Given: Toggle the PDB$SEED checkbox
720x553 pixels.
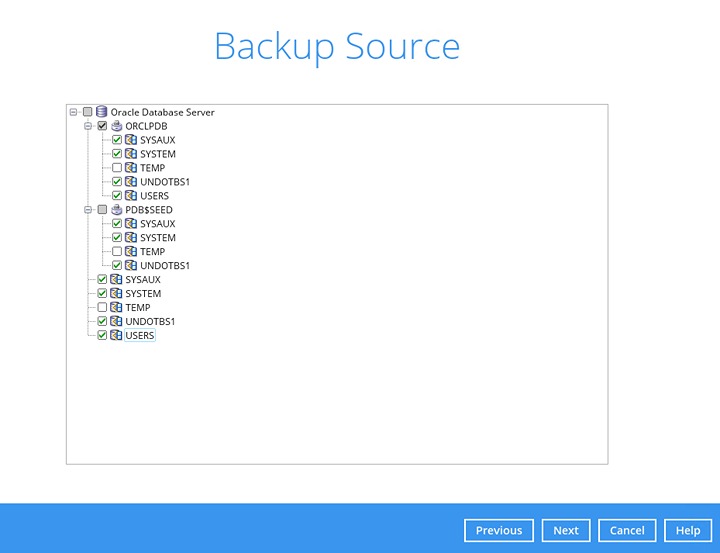Looking at the screenshot, I should click(102, 210).
